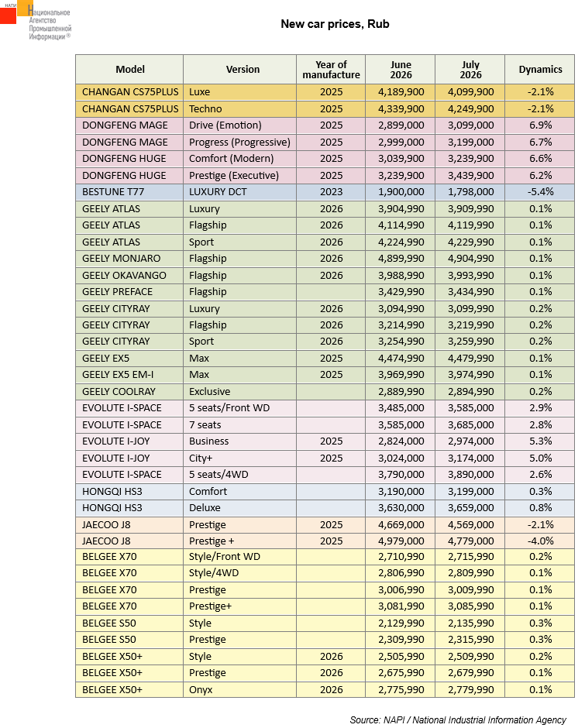Screen dimensions: 585x728
Task: Select the CHANGAN CS75PLUS Luxe model cell
Action: click(129, 92)
